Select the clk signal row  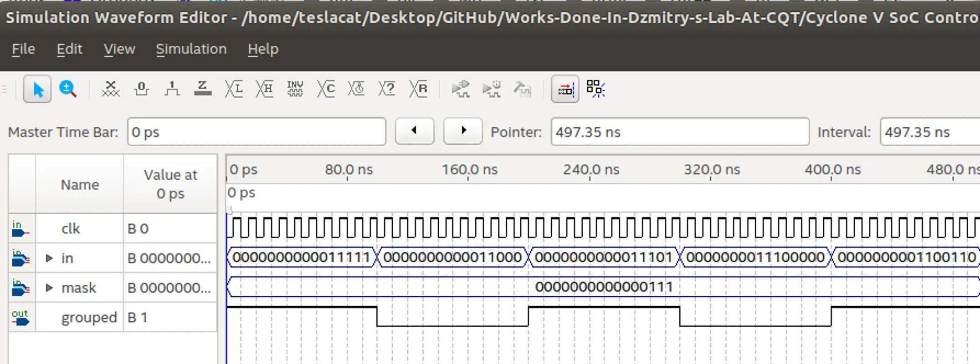tap(113, 228)
